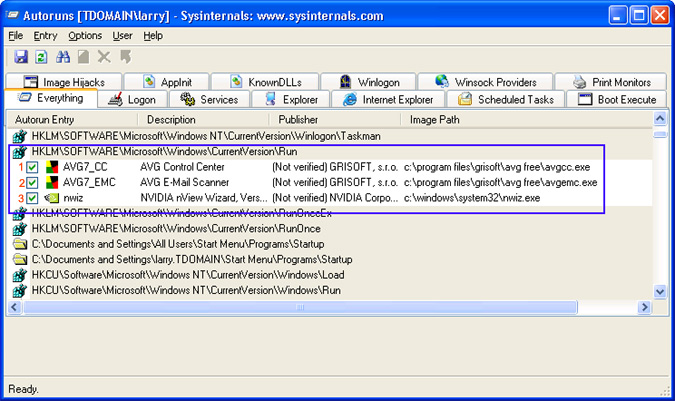Click the AVG7_EMC entry icon

coord(52,182)
